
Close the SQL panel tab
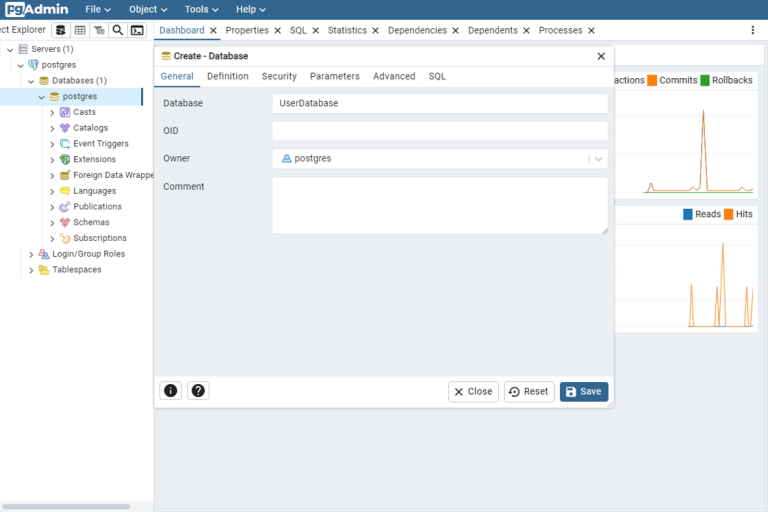point(316,30)
